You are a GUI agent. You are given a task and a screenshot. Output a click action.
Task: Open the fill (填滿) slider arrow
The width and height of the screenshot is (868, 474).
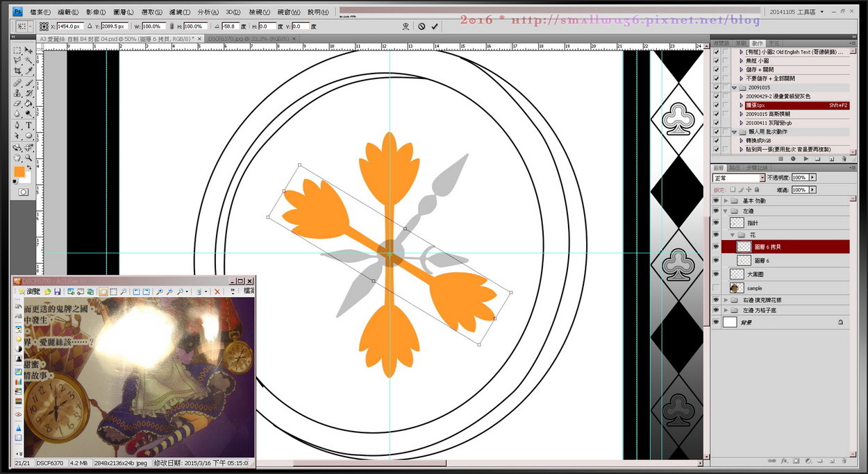812,189
